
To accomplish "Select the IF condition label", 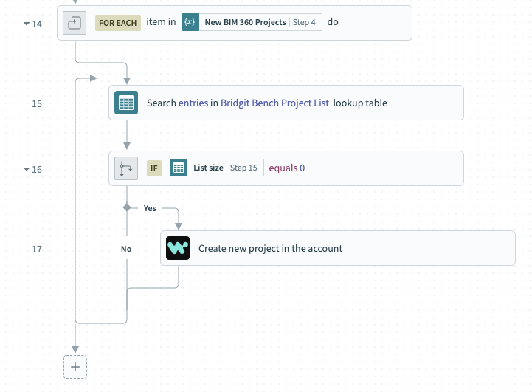I will coord(154,168).
